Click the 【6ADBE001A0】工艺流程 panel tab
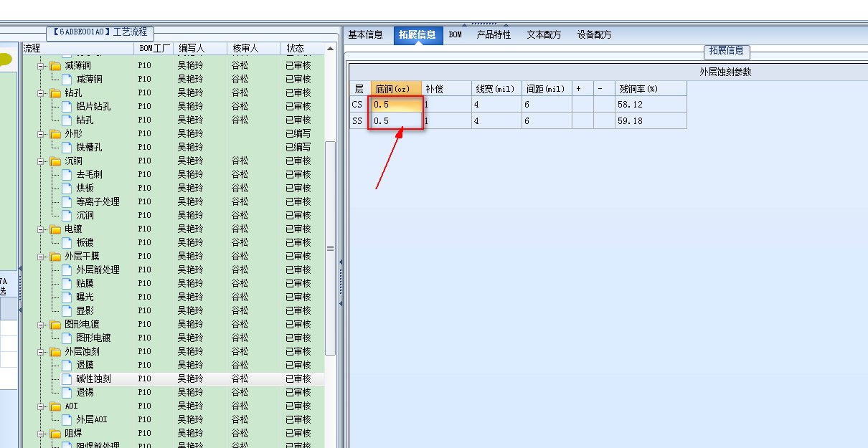868x448 pixels. click(x=100, y=32)
